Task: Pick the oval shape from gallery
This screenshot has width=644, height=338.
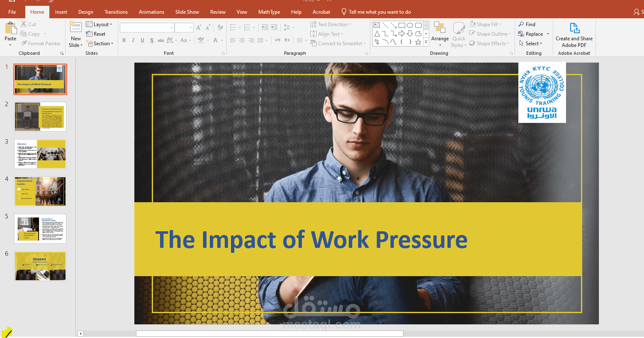Action: (x=410, y=25)
